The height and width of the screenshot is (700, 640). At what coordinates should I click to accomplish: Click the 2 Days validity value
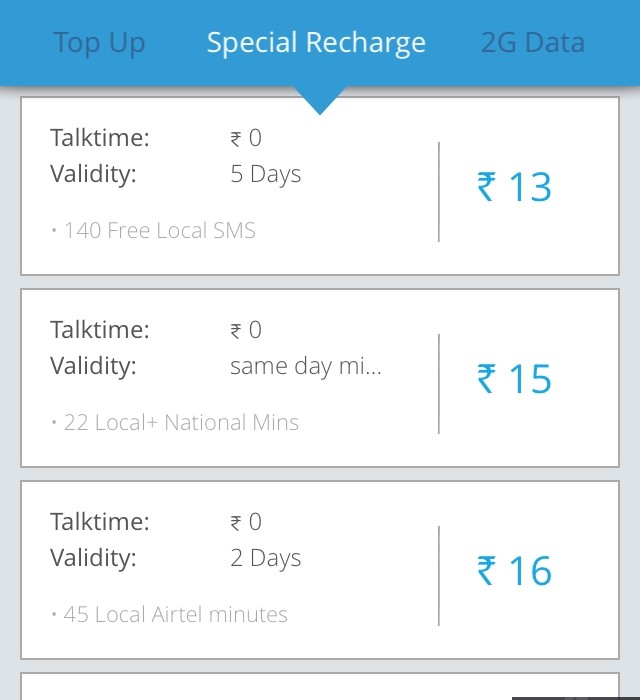pos(265,558)
